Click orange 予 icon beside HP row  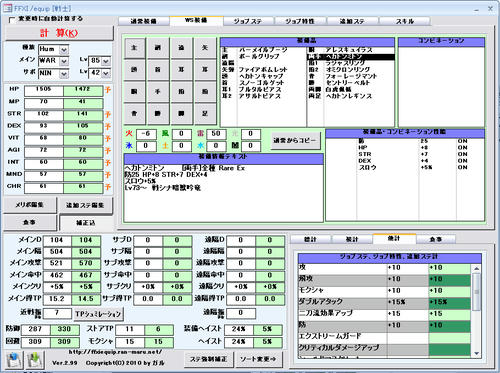click(x=108, y=90)
